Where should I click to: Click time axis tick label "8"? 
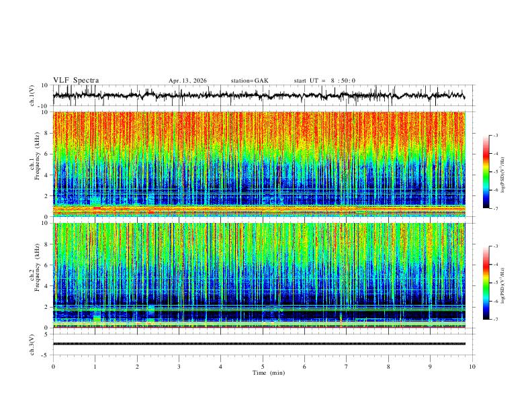[388, 367]
